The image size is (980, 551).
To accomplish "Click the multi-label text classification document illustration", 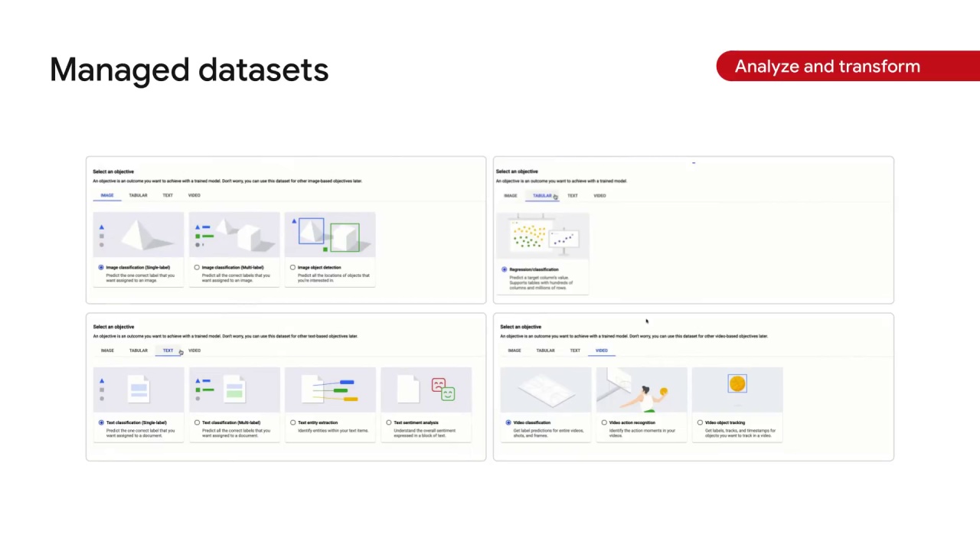I will 234,390.
